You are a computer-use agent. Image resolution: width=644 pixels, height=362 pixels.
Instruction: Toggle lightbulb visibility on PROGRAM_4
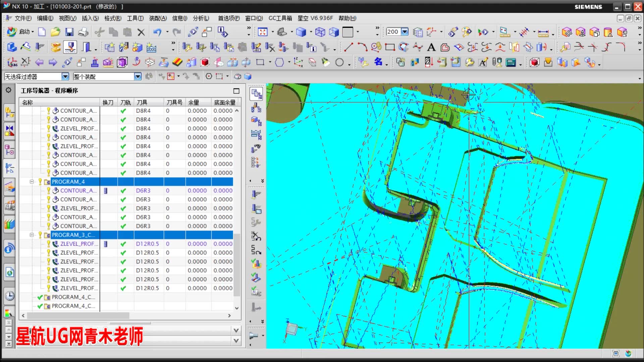click(x=40, y=182)
